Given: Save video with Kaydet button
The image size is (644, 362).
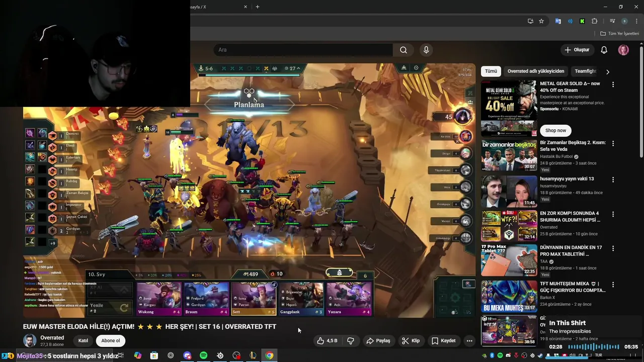Looking at the screenshot, I should coord(443,340).
